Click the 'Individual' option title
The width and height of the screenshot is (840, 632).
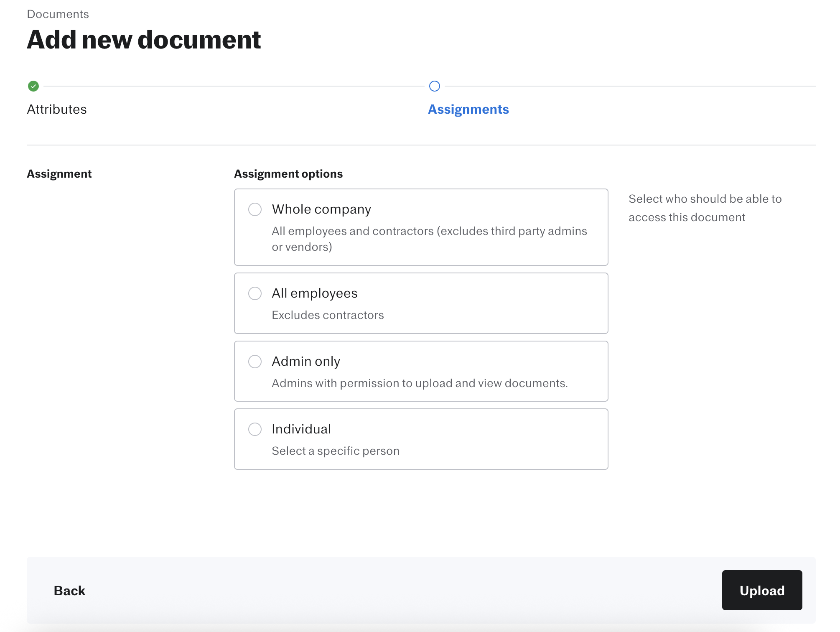pyautogui.click(x=301, y=429)
